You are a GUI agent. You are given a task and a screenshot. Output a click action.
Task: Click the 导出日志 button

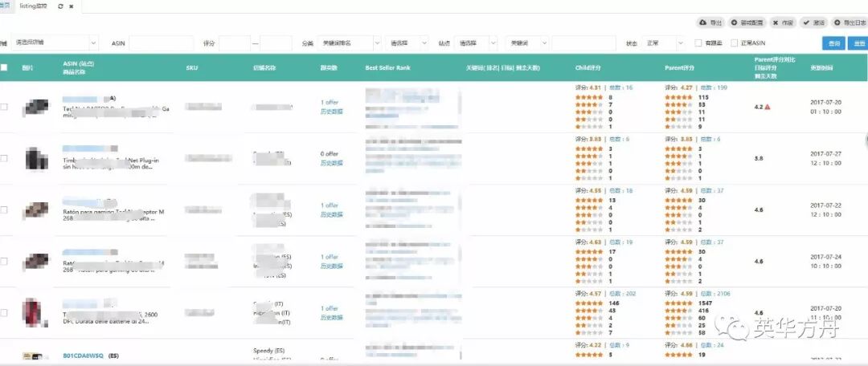pos(850,22)
